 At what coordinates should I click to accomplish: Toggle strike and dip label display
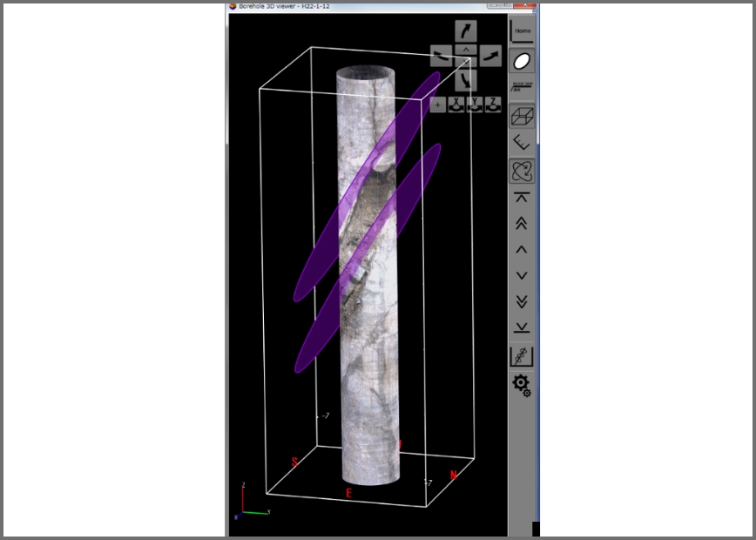522,87
